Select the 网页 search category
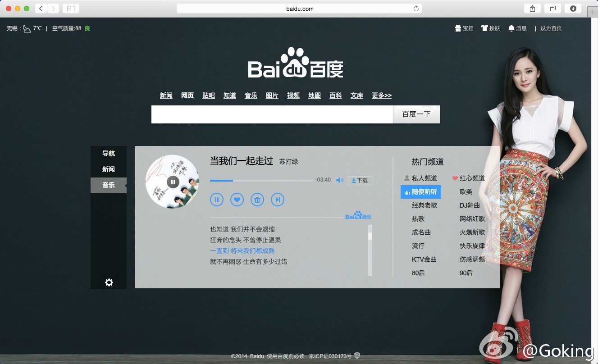This screenshot has width=598, height=364. (x=187, y=96)
